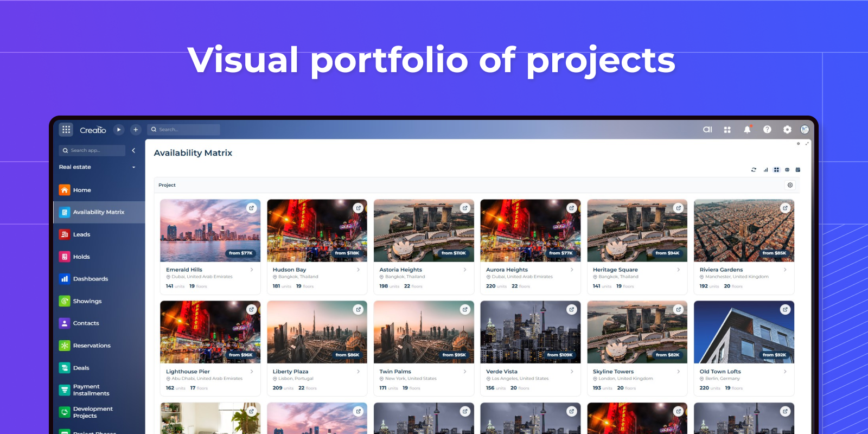Click the Showings sidebar icon
The width and height of the screenshot is (868, 434).
[65, 301]
